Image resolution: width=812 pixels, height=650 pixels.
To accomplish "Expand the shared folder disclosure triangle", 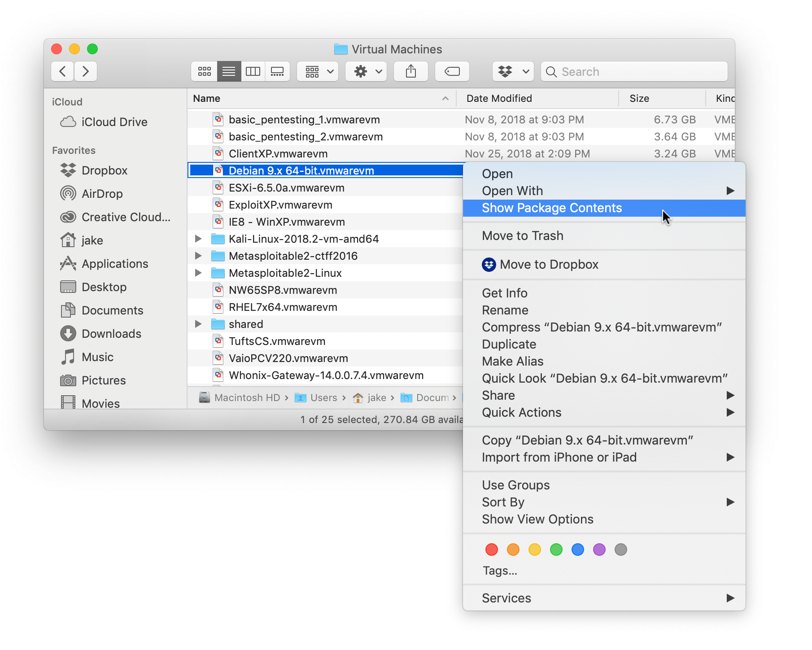I will 198,324.
